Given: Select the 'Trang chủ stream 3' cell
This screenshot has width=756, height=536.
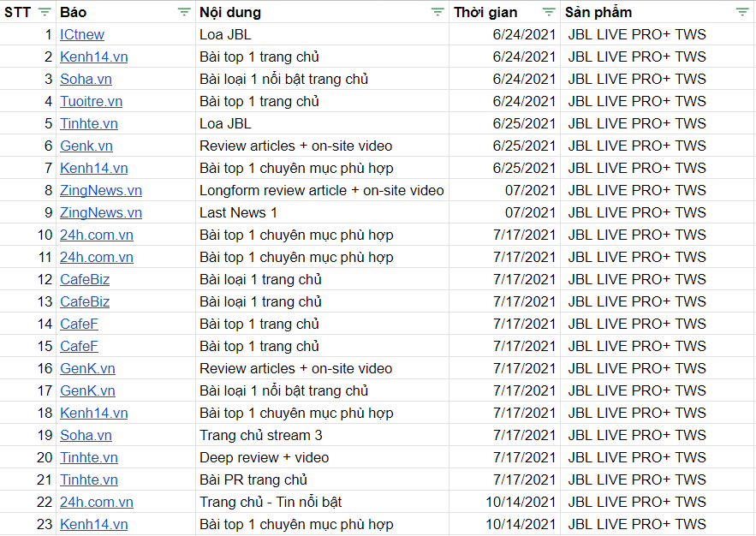Looking at the screenshot, I should click(x=322, y=435).
